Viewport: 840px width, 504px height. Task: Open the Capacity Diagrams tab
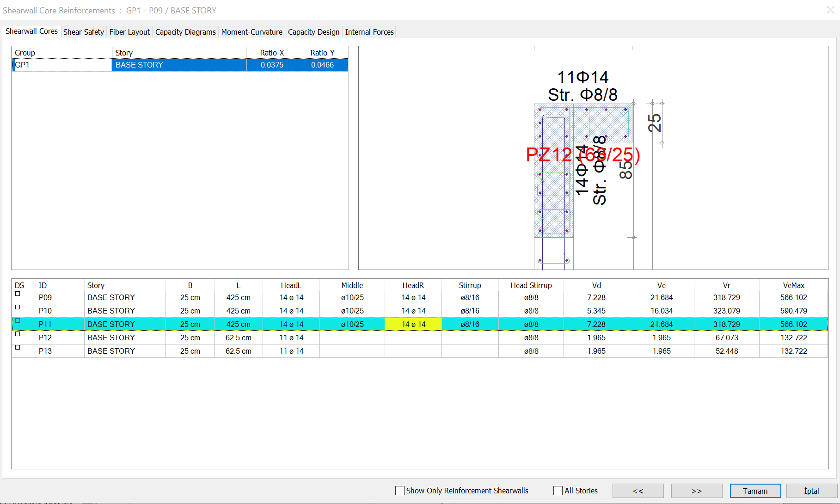185,32
